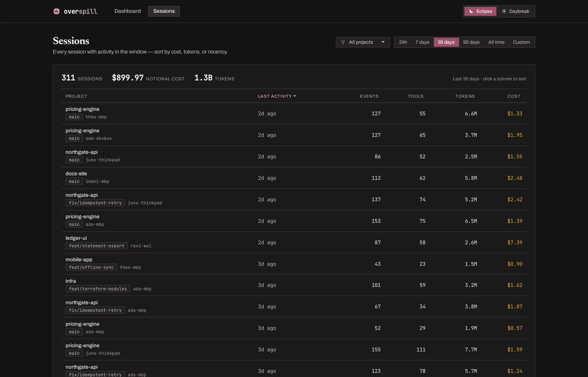This screenshot has height=377, width=588.
Task: Sort by the Tools column header
Action: [x=415, y=96]
